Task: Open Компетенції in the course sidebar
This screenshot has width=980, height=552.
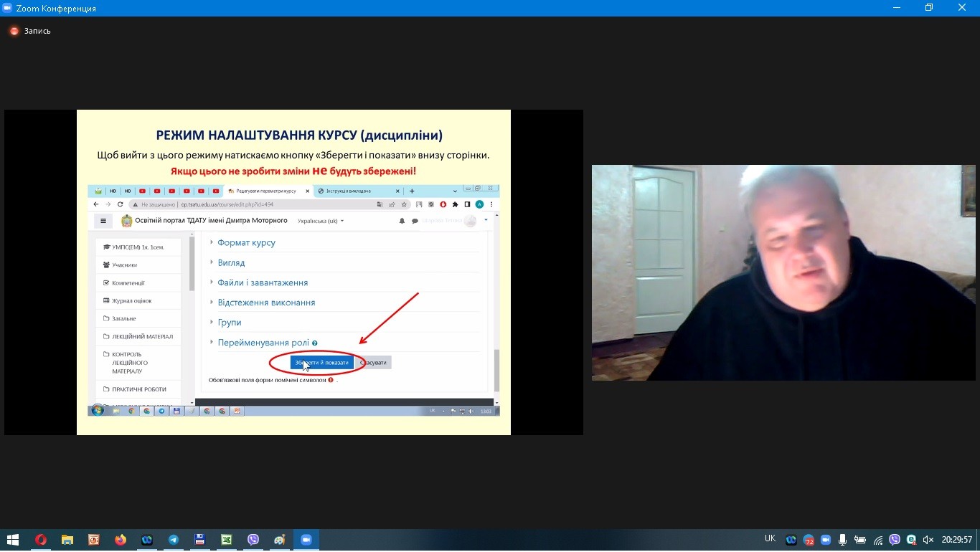Action: [x=138, y=283]
